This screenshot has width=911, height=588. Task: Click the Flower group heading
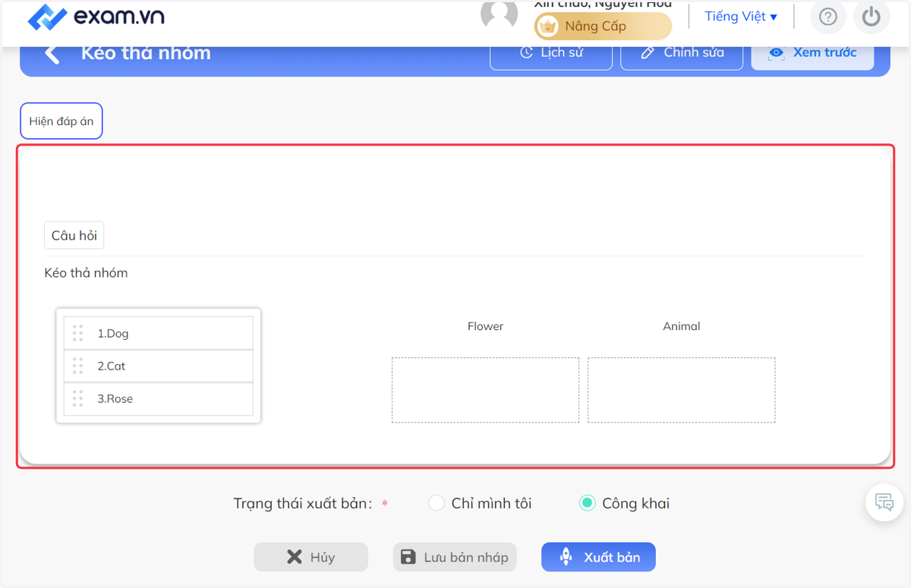(x=486, y=326)
